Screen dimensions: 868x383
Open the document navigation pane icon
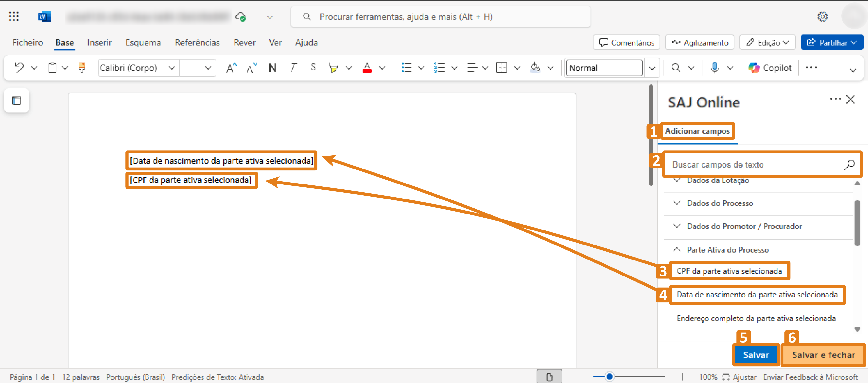[x=16, y=100]
